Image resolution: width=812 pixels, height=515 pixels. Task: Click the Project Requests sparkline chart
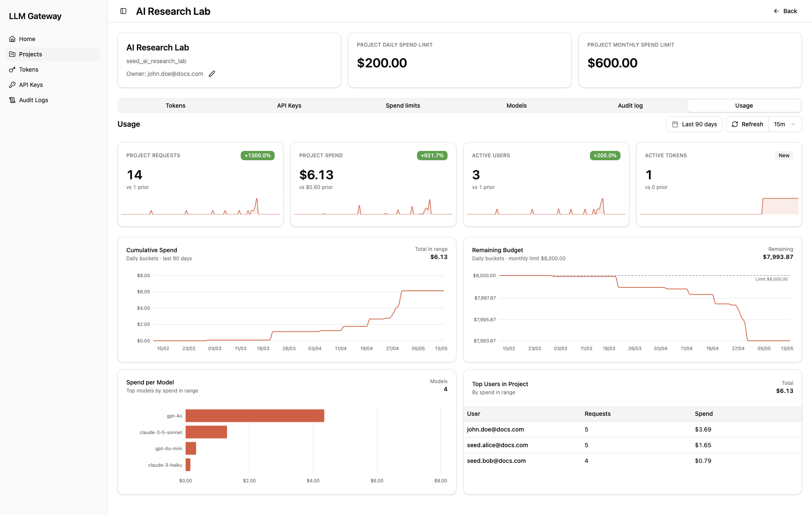click(x=200, y=206)
